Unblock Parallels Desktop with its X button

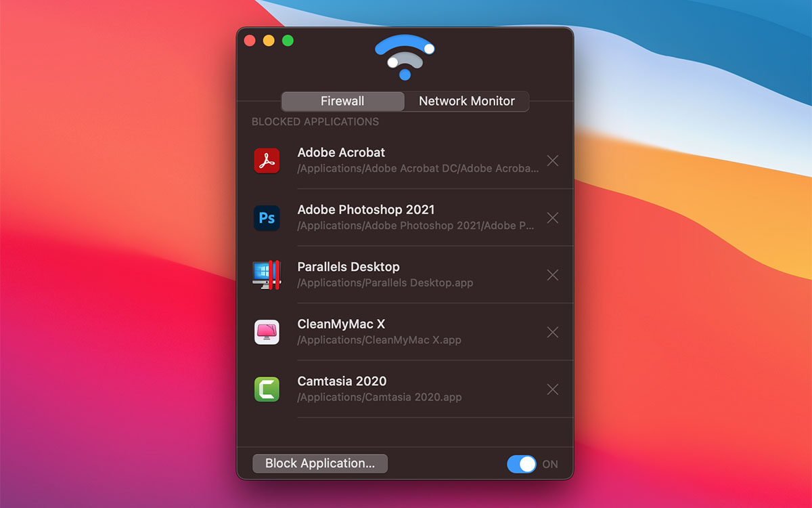tap(553, 275)
